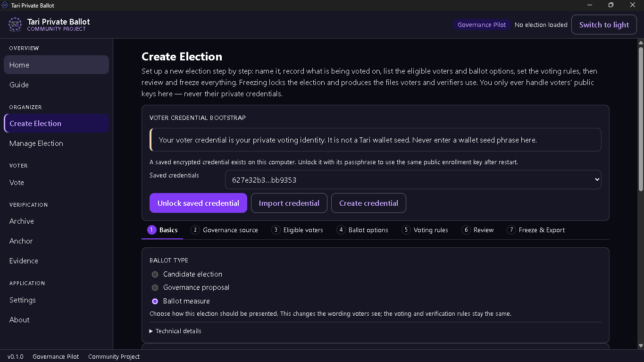Select Create Election in the sidebar
Image resolution: width=644 pixels, height=362 pixels.
point(56,123)
